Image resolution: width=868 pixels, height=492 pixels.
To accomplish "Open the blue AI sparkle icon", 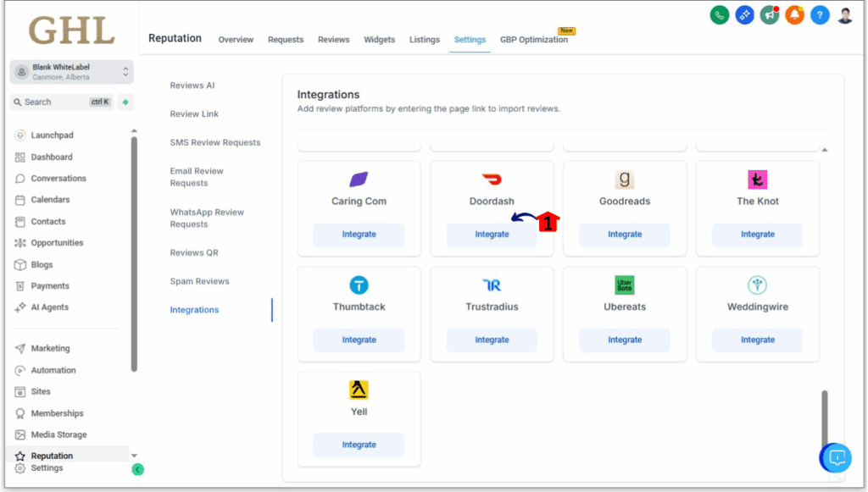I will coord(744,15).
